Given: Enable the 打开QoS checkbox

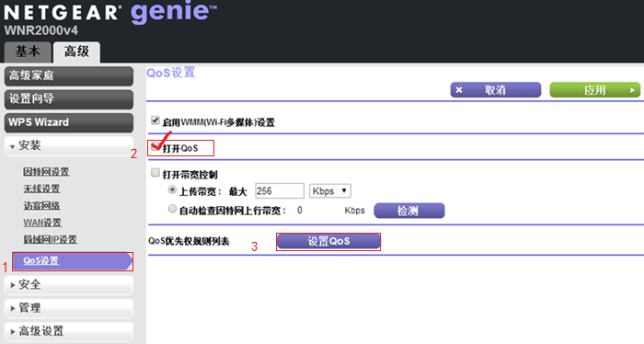Looking at the screenshot, I should point(155,146).
